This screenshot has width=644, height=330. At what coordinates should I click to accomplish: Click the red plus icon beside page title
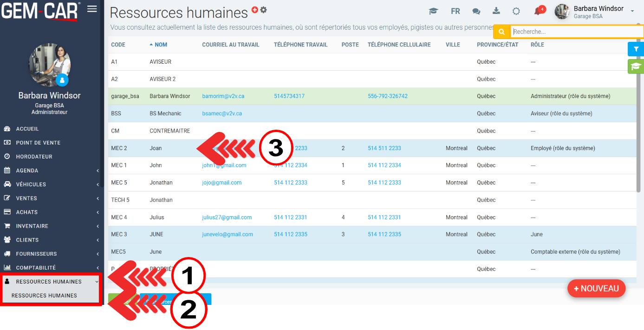pyautogui.click(x=254, y=9)
